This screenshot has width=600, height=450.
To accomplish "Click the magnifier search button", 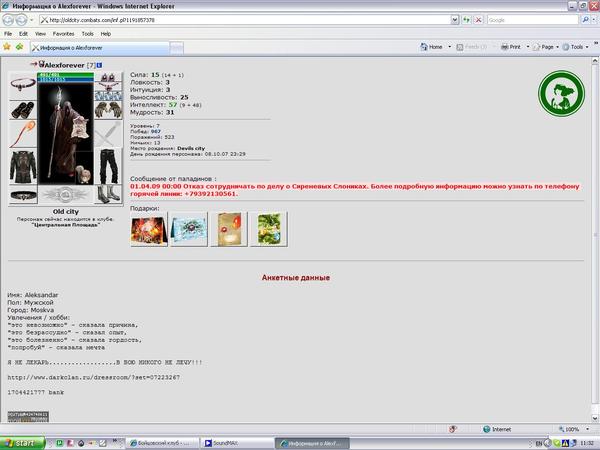I will (x=585, y=20).
